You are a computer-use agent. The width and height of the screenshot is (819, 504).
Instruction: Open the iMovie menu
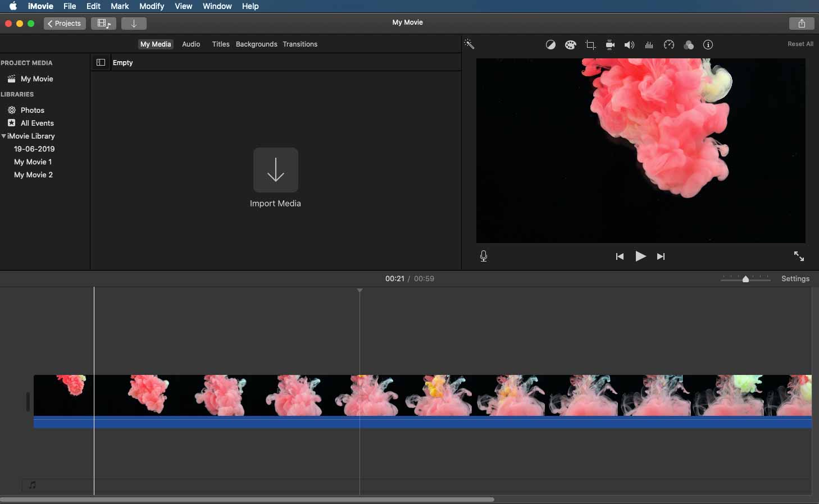click(40, 6)
